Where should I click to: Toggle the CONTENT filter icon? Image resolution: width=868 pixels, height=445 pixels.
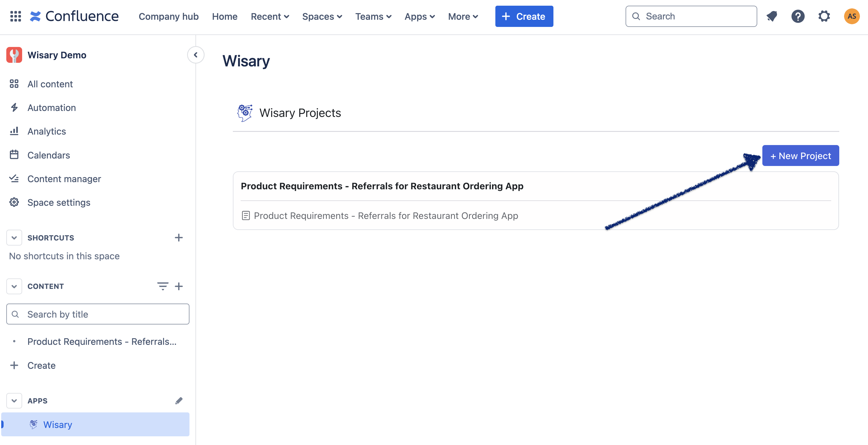[163, 286]
